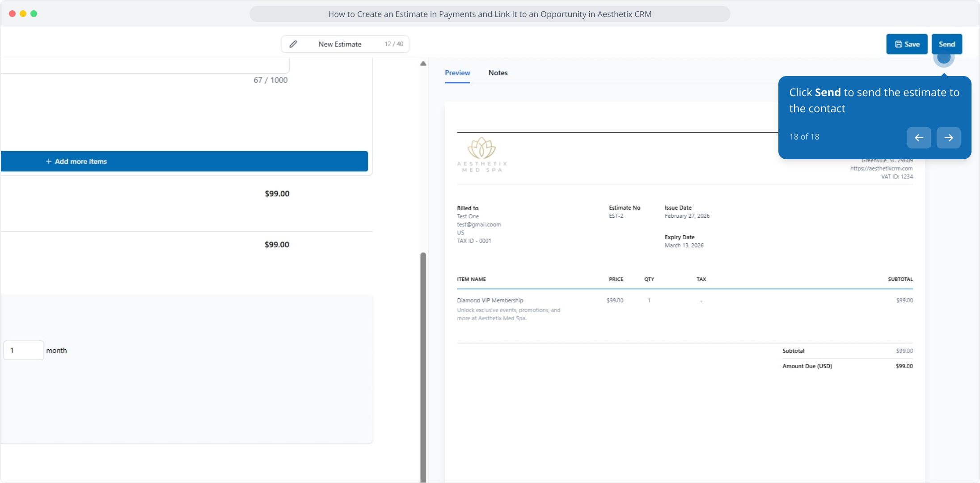Click the Diamond VIP Membership line item
The height and width of the screenshot is (483, 980).
pos(490,301)
